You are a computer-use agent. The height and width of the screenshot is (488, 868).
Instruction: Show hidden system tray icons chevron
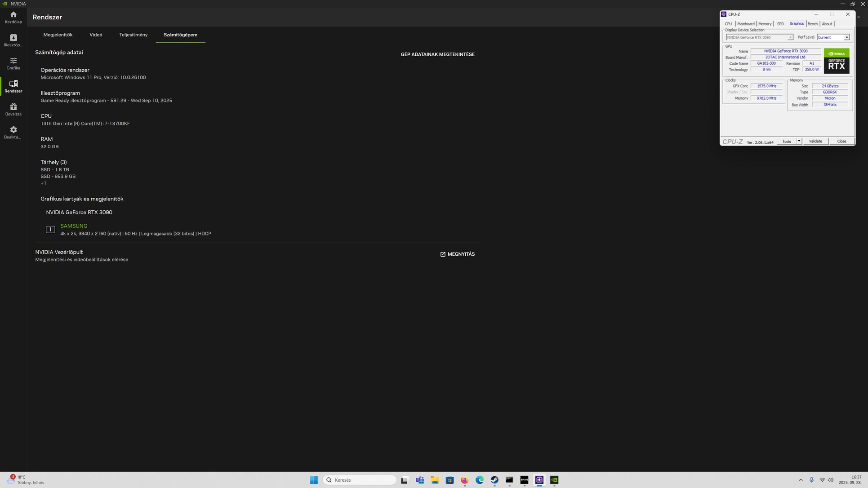point(801,480)
